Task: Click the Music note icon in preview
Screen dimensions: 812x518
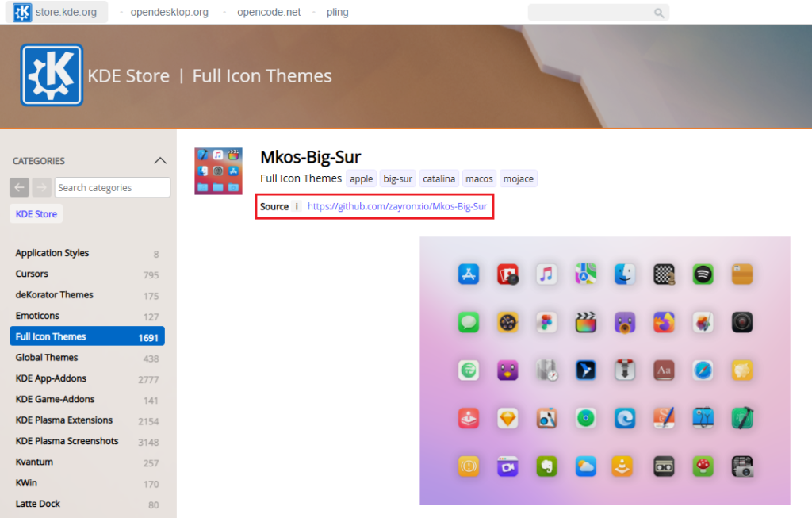Action: tap(546, 274)
